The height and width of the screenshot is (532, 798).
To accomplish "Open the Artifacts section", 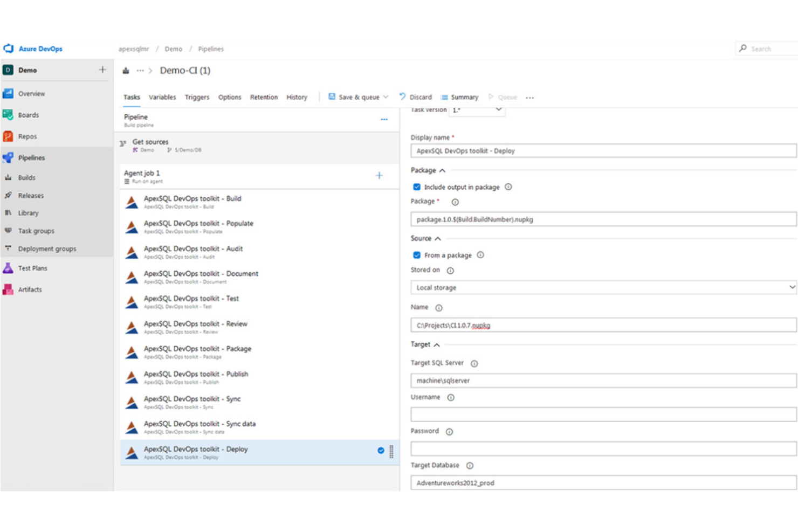I will [x=30, y=289].
